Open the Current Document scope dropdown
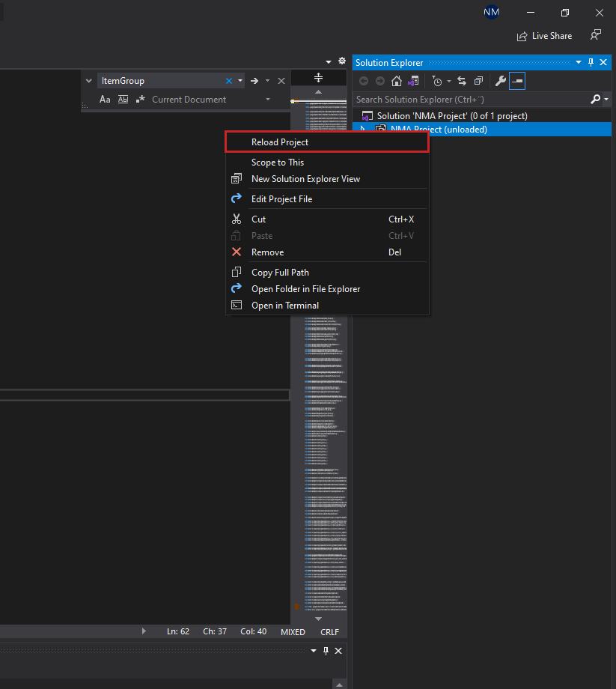The width and height of the screenshot is (616, 689). click(268, 100)
